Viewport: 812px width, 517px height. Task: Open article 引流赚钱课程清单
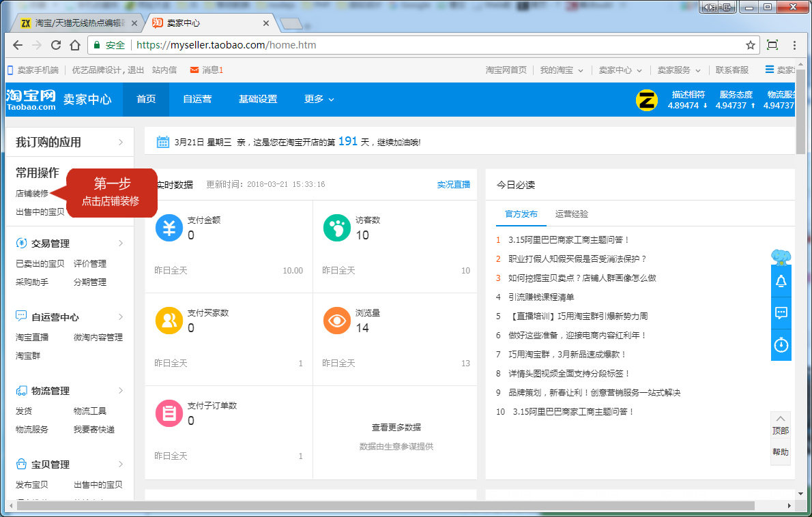[x=541, y=297]
